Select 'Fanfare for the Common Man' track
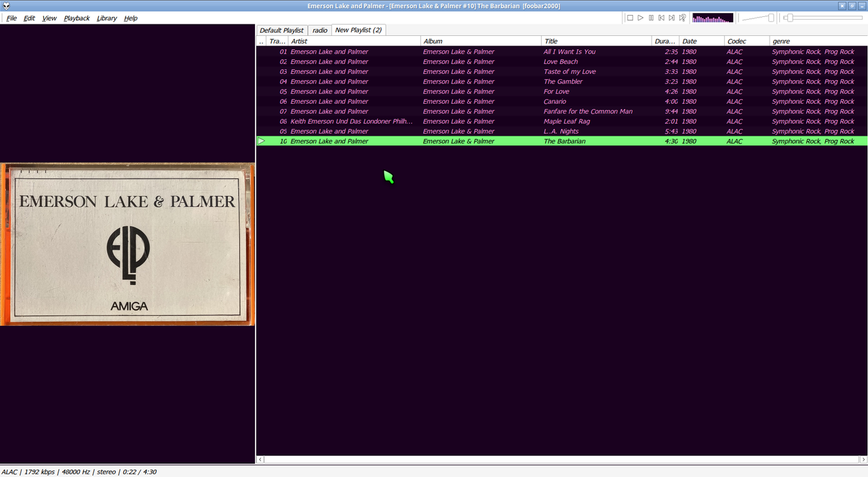The image size is (868, 477). (562, 111)
